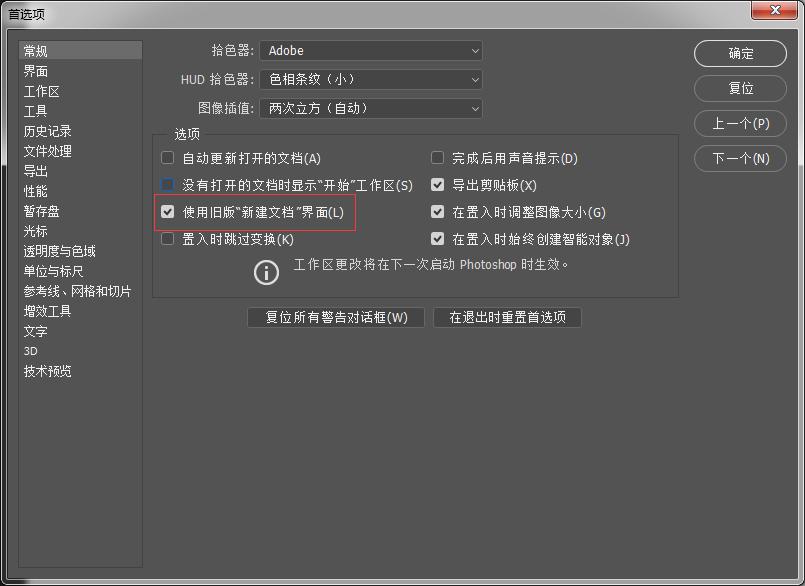Enable 置入时跳过变换 option

(167, 238)
